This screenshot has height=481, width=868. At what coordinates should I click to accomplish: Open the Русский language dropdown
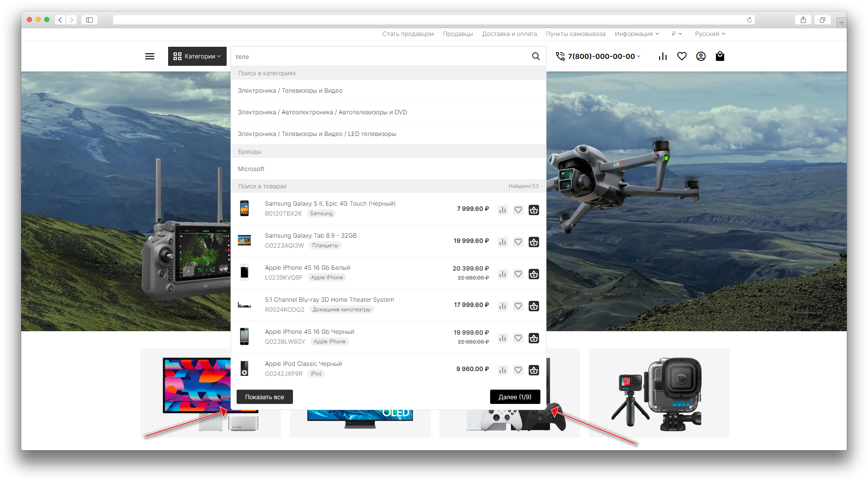(x=709, y=34)
